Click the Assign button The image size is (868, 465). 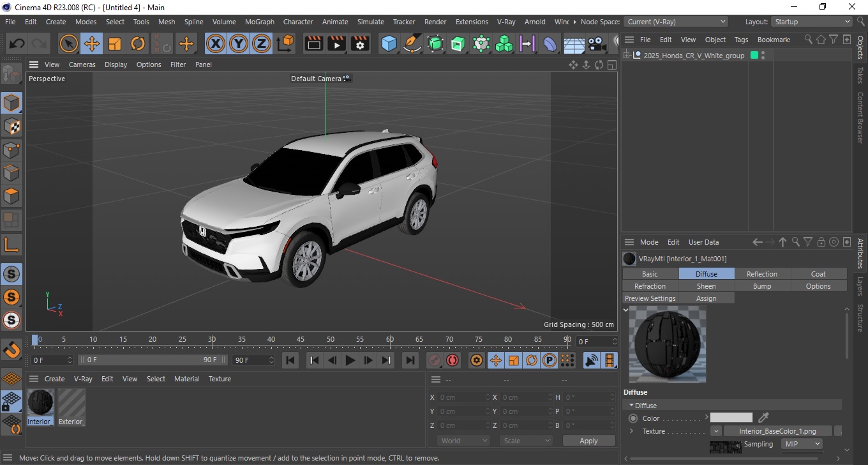point(707,298)
